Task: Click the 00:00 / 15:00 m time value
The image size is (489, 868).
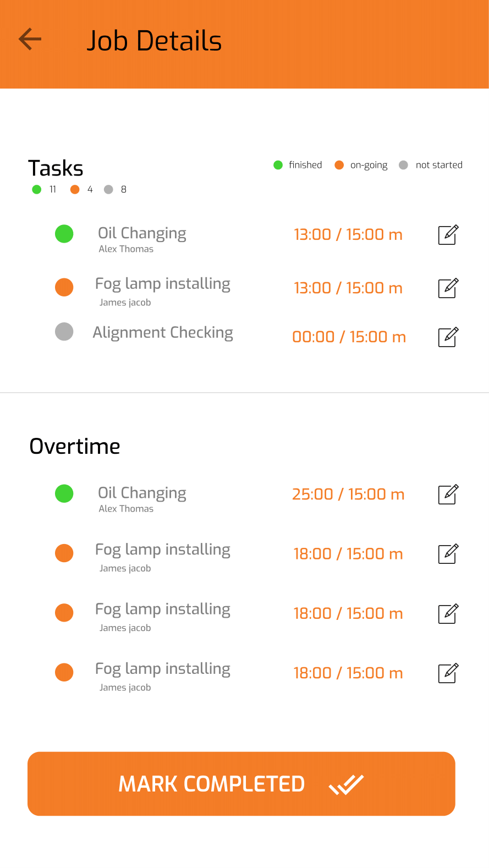Action: pos(349,337)
